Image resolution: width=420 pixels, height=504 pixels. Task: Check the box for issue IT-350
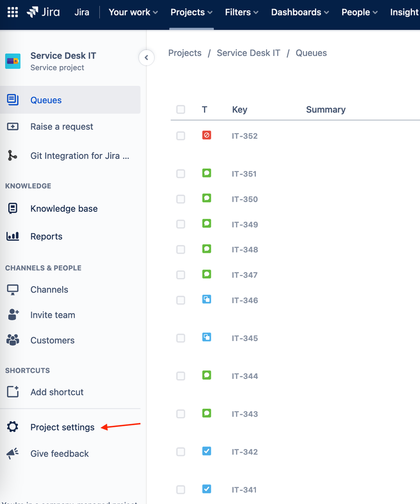click(181, 199)
